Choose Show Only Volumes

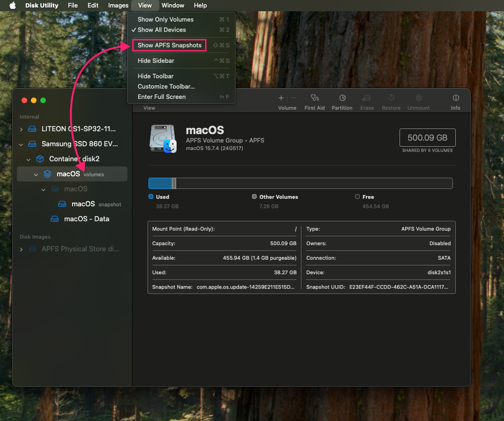181,19
